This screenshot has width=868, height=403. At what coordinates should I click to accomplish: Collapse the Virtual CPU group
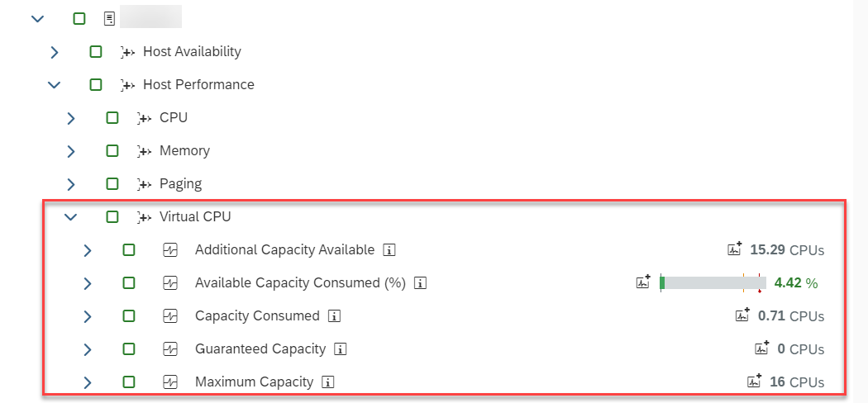[x=70, y=217]
